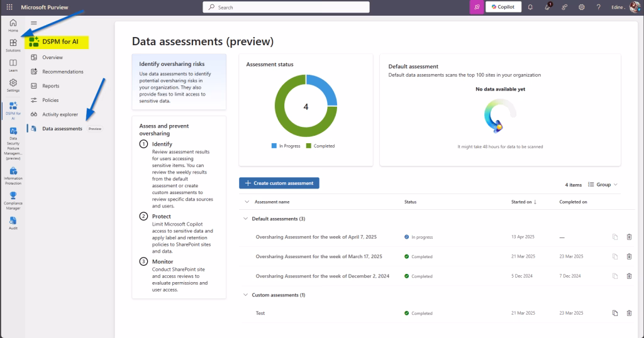
Task: Delete March 17, 2025 assessment
Action: click(629, 256)
